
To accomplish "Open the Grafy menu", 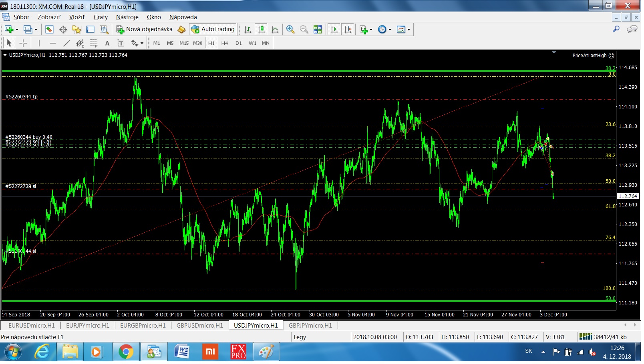I will (x=101, y=17).
